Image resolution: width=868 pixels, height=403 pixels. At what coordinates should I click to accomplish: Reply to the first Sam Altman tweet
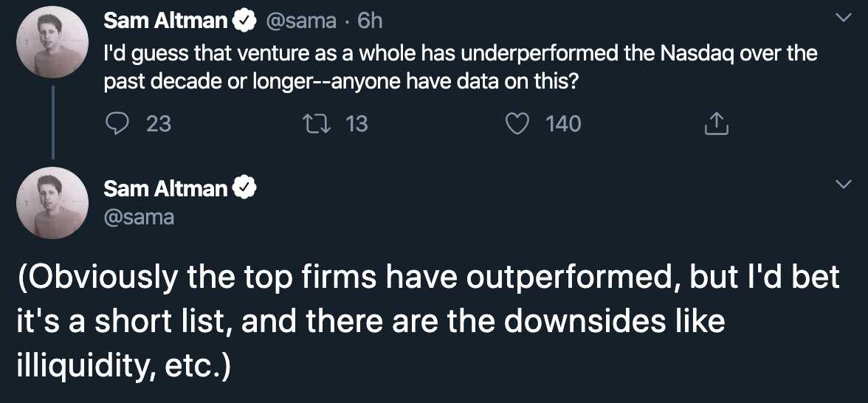[x=118, y=123]
